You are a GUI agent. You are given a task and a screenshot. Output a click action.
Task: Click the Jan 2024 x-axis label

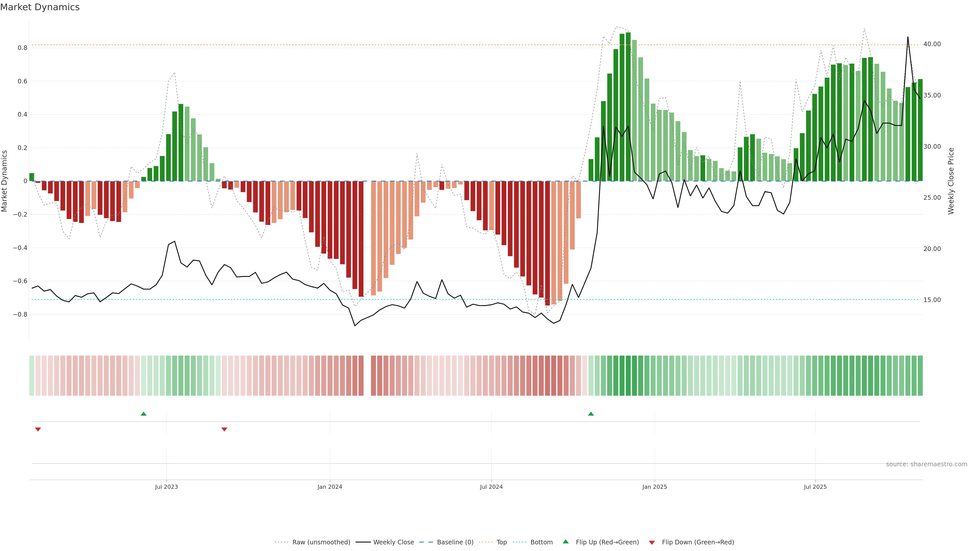pos(330,487)
